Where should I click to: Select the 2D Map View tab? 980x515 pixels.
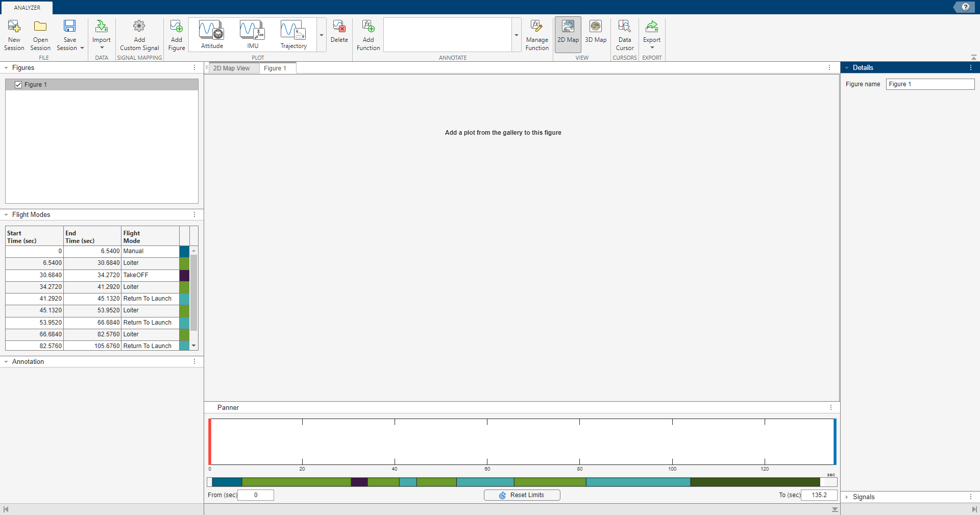(x=232, y=68)
